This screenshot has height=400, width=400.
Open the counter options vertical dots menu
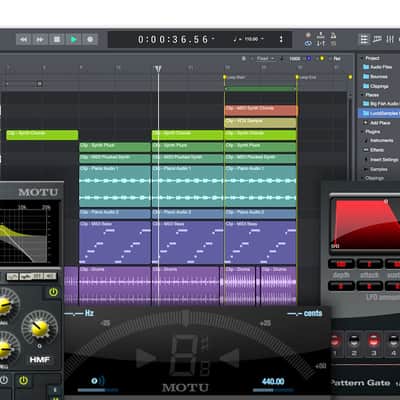coord(281,39)
